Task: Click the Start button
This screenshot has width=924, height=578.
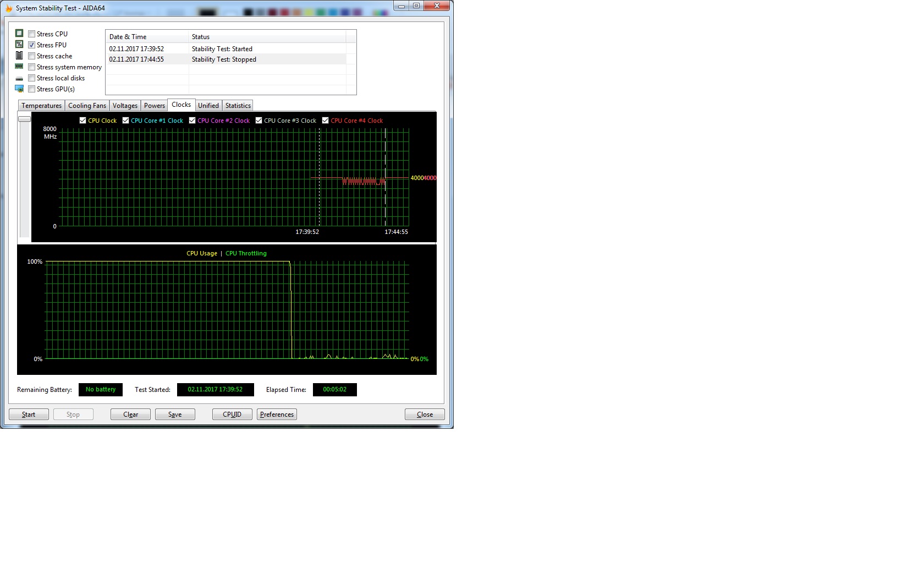Action: 29,415
